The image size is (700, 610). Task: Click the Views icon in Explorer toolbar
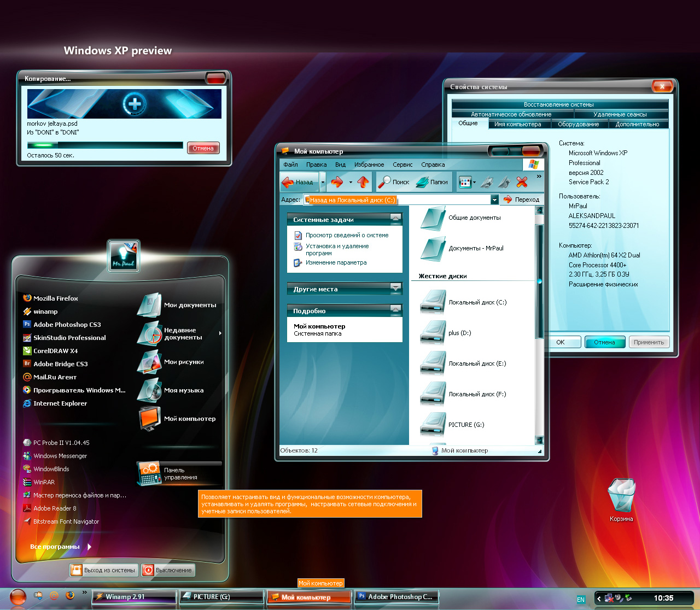point(465,182)
